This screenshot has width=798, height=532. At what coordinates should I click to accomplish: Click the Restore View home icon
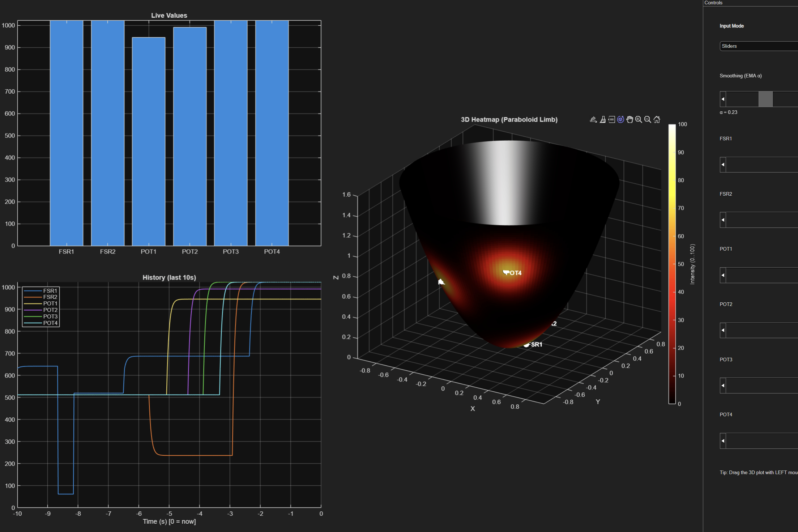pos(657,119)
